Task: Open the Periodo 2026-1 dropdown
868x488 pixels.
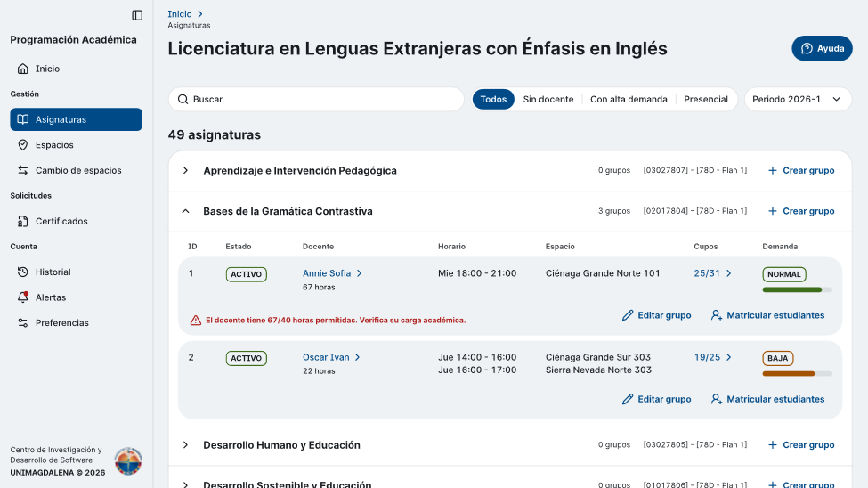Action: [x=798, y=99]
